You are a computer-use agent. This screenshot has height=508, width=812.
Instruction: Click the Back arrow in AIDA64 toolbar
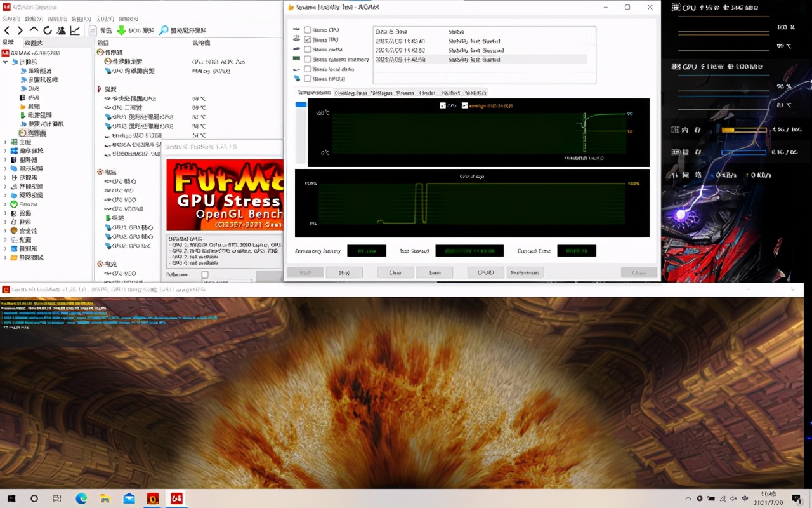(7, 30)
